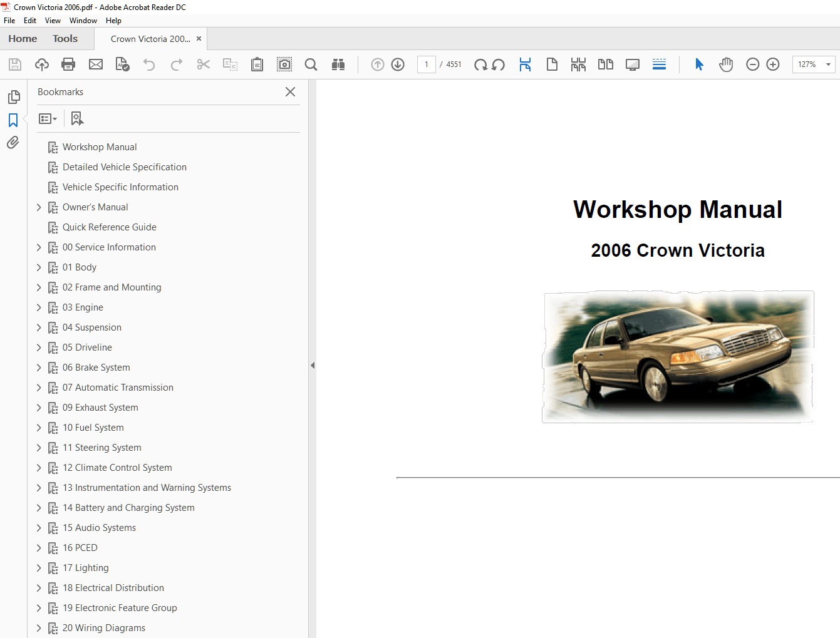Viewport: 840px width, 638px height.
Task: Click the Send file by email icon
Action: click(x=96, y=64)
